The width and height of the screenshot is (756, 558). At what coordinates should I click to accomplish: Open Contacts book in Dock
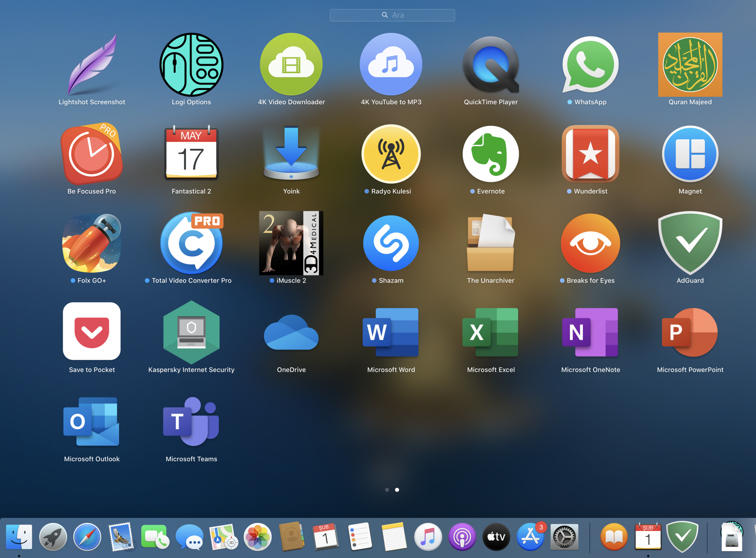coord(291,537)
